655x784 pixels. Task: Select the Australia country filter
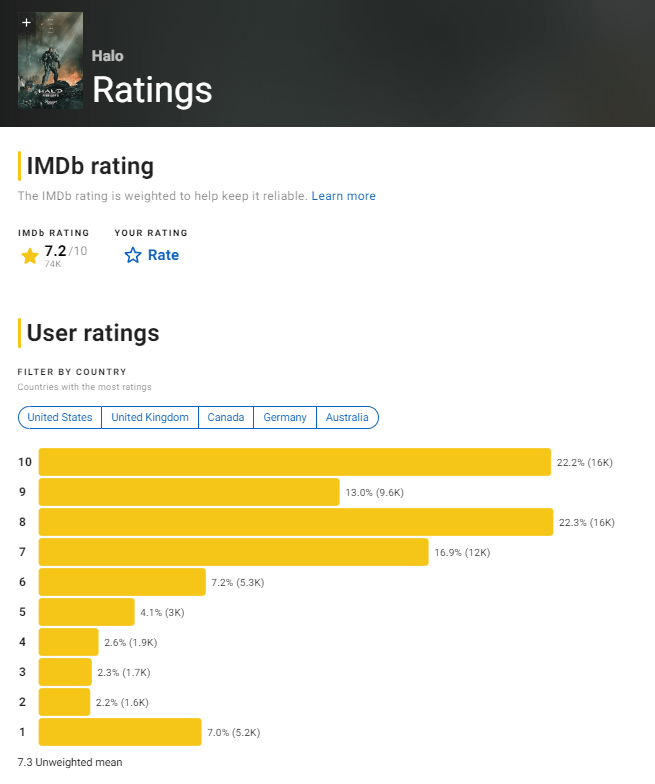(348, 418)
